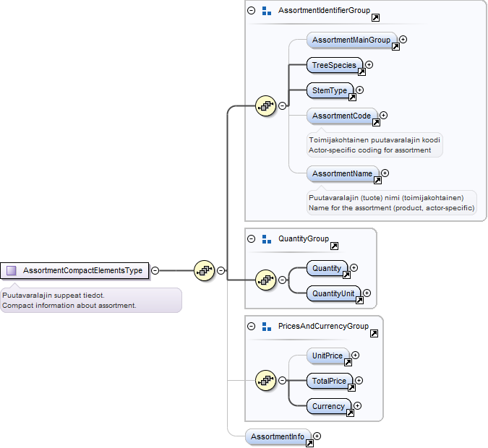Collapse the sequence inside PricesAndCurrencyGroup
The width and height of the screenshot is (488, 448).
tap(282, 381)
